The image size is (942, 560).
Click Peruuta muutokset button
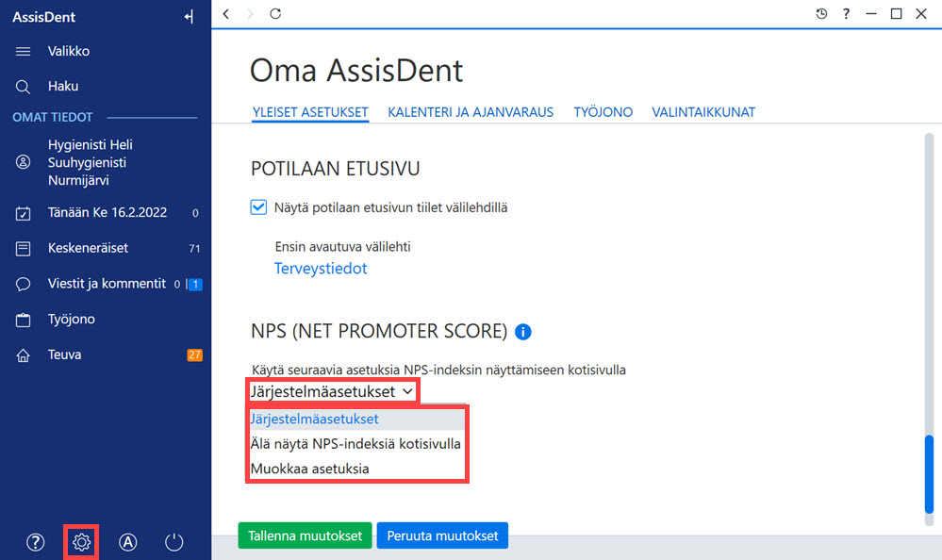coord(442,535)
